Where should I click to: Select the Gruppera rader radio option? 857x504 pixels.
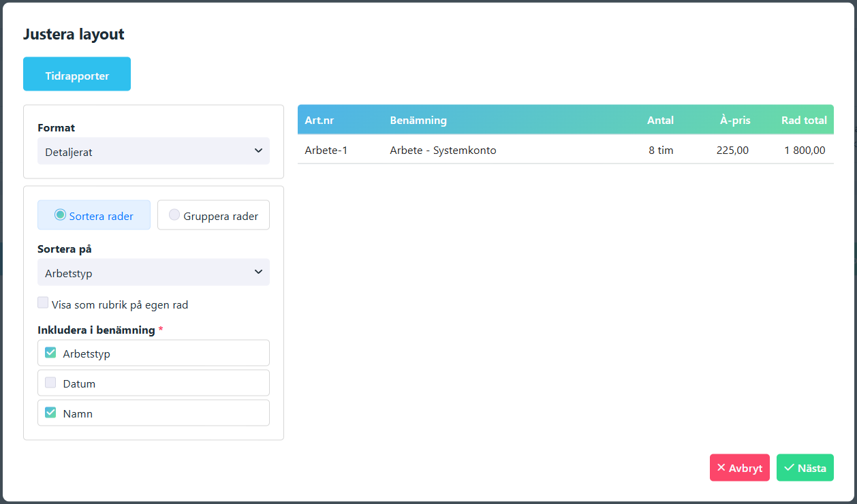(213, 215)
